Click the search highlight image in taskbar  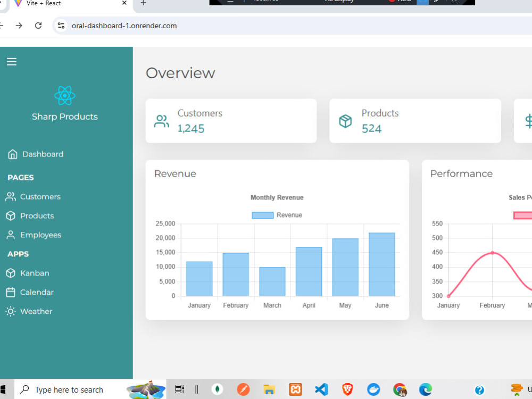[146, 389]
